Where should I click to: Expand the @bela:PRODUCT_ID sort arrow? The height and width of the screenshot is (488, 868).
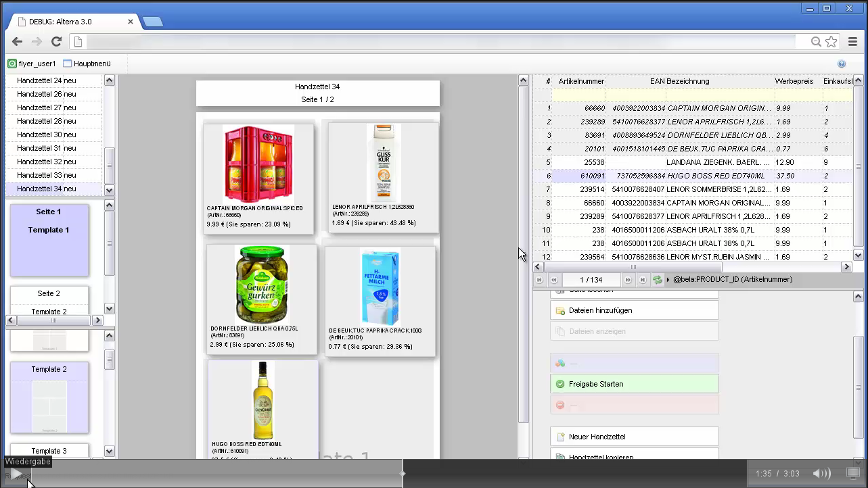coord(668,280)
